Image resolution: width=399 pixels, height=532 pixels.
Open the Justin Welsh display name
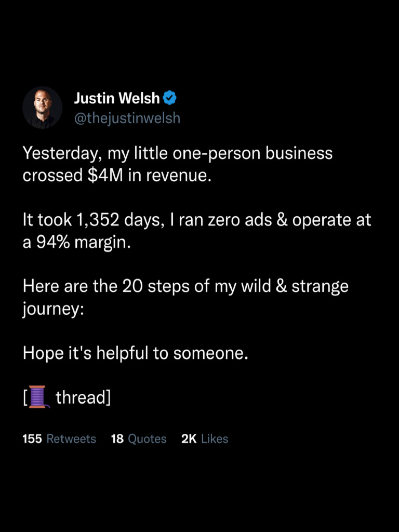[117, 98]
